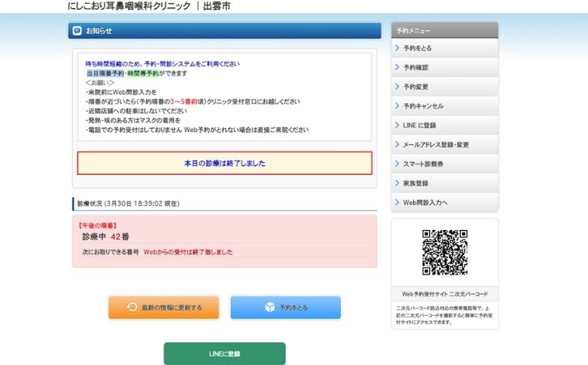The width and height of the screenshot is (588, 365).
Task: Click the 診療状況 timestamp heading
Action: tap(128, 204)
